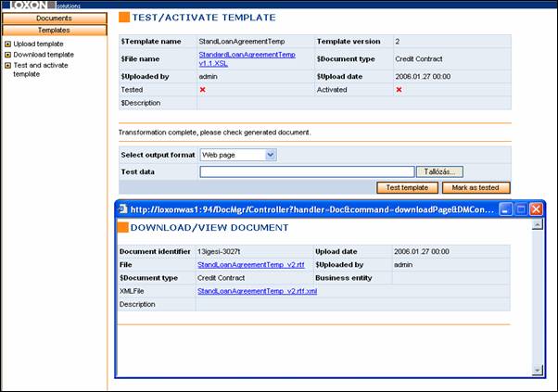This screenshot has width=558, height=392.
Task: Click the popup scrollbar down arrow
Action: click(x=538, y=369)
